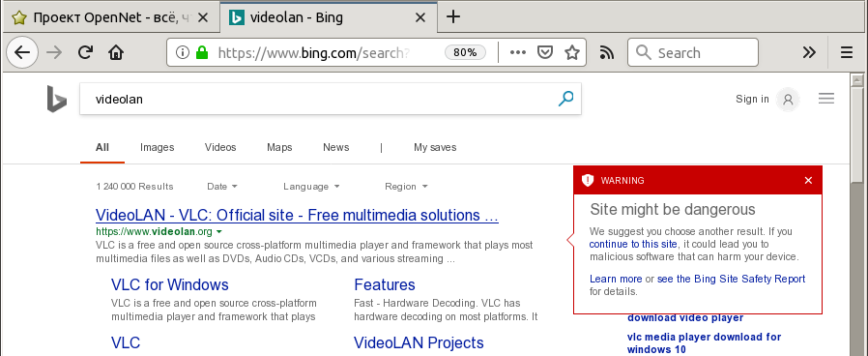Image resolution: width=868 pixels, height=356 pixels.
Task: Bookmark this page with the star icon
Action: [x=572, y=52]
